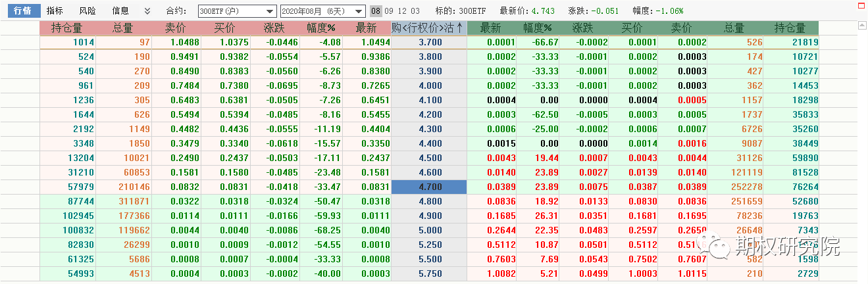Screen dimensions: 868x284
Task: Select expiry month 03
Action: point(415,11)
